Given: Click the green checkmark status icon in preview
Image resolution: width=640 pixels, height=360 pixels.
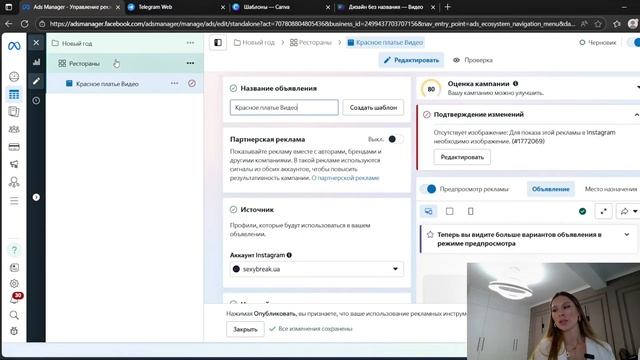Looking at the screenshot, I should pyautogui.click(x=582, y=211).
